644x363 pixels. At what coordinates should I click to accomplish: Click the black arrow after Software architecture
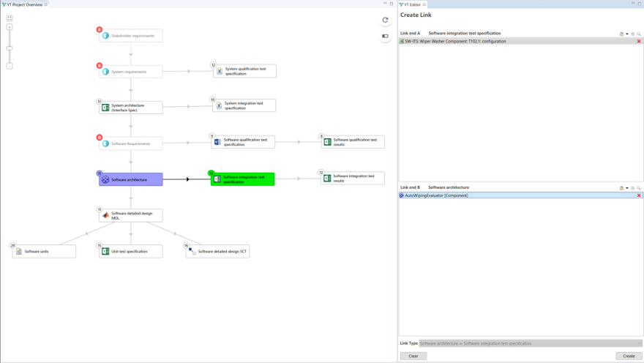(187, 179)
